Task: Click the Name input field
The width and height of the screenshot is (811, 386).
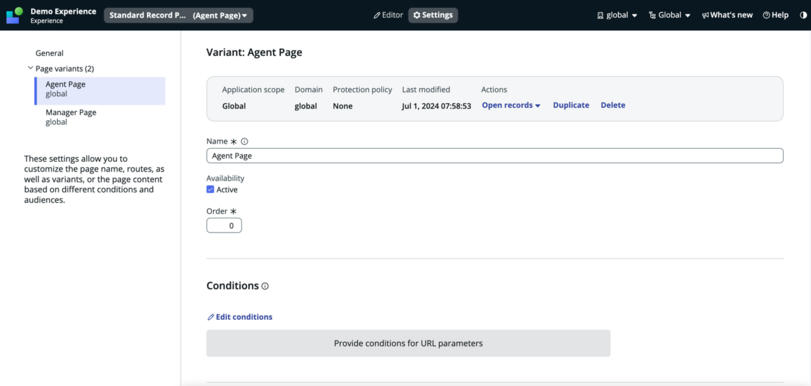Action: pos(494,156)
